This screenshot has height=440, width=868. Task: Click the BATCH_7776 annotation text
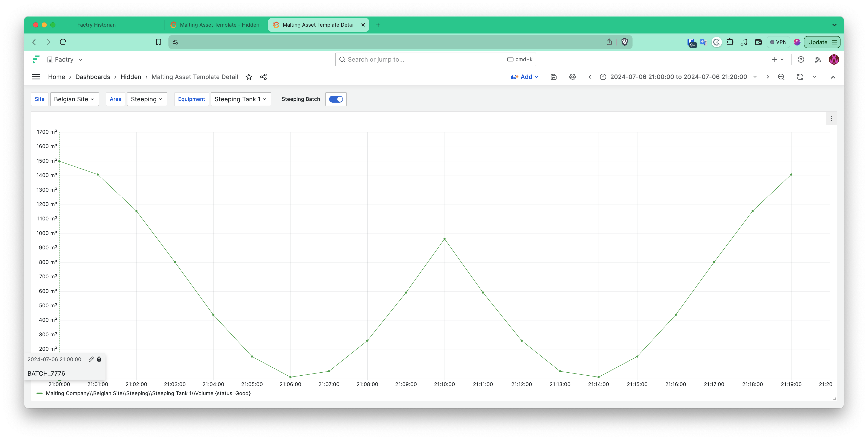(x=46, y=373)
